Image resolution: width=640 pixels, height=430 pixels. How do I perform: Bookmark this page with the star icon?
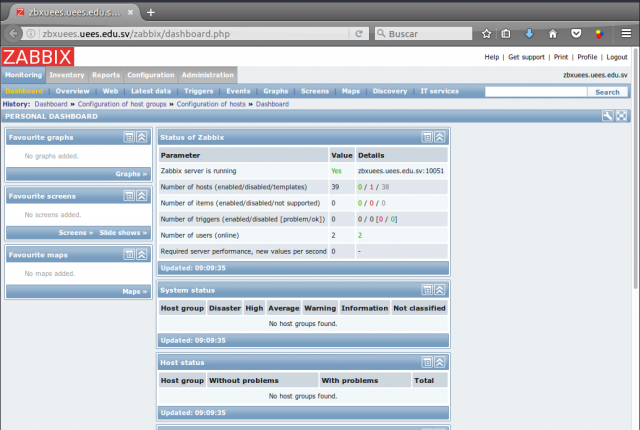pyautogui.click(x=487, y=33)
